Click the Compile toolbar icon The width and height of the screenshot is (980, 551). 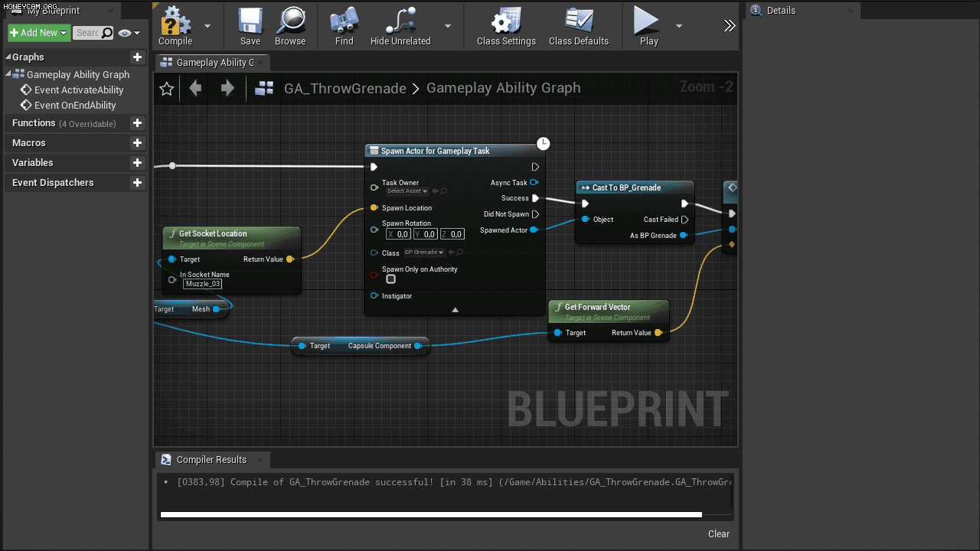tap(175, 26)
